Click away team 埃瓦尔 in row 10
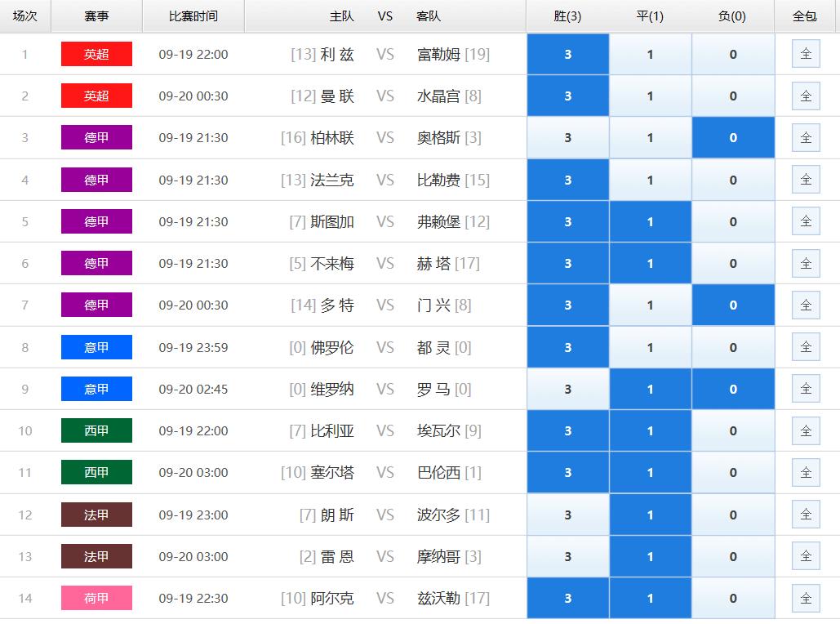 tap(438, 431)
